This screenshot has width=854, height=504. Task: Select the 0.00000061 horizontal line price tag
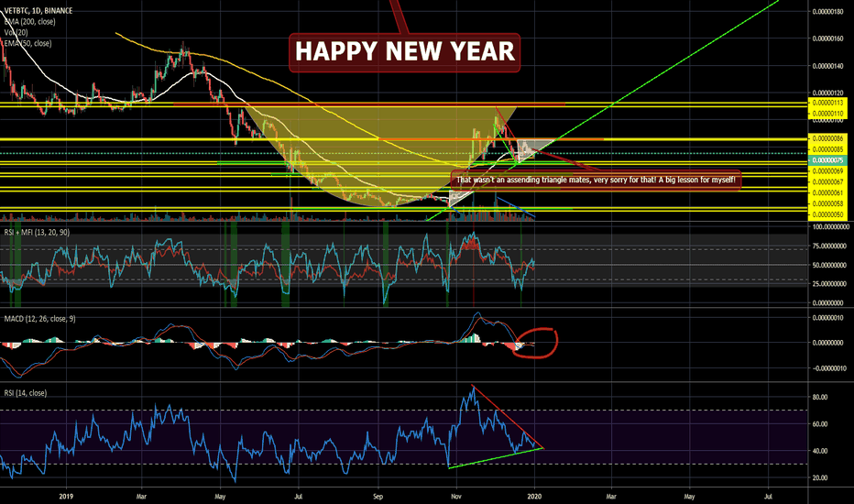[827, 192]
